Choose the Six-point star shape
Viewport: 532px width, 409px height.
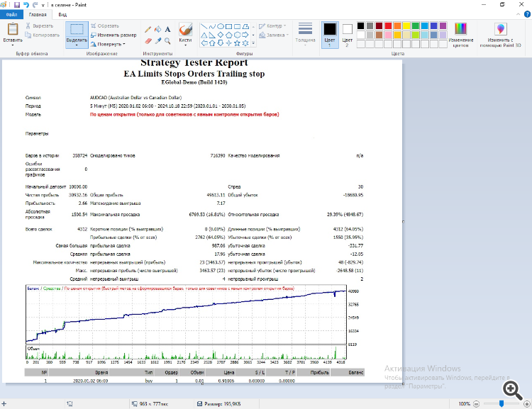(x=245, y=43)
